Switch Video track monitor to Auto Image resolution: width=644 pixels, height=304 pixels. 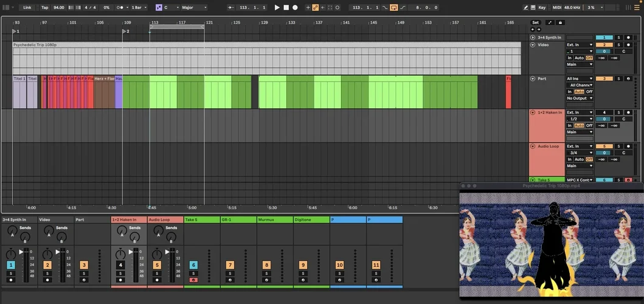pos(579,58)
